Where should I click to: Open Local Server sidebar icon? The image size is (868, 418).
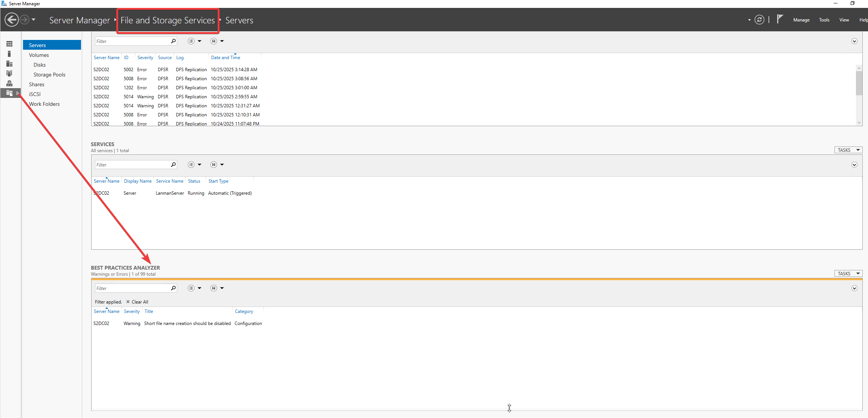tap(9, 54)
